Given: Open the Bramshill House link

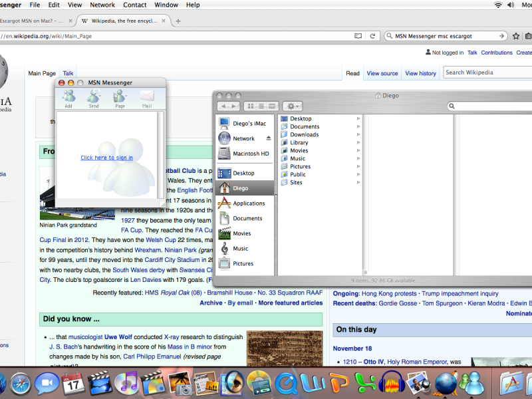Looking at the screenshot, I should point(229,293).
